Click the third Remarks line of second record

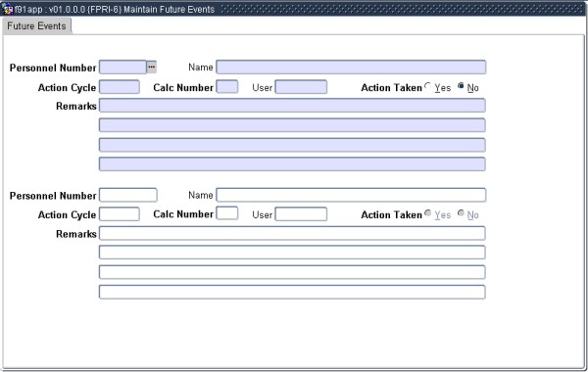click(292, 272)
